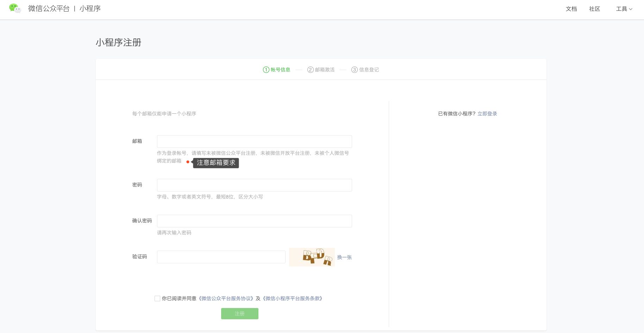Select step 1 帐号信息
The height and width of the screenshot is (333, 644).
point(277,70)
